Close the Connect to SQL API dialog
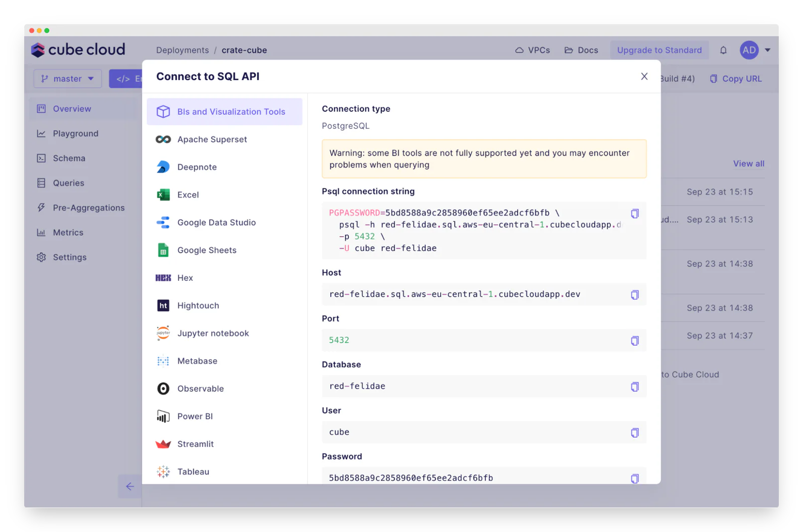 coord(644,76)
